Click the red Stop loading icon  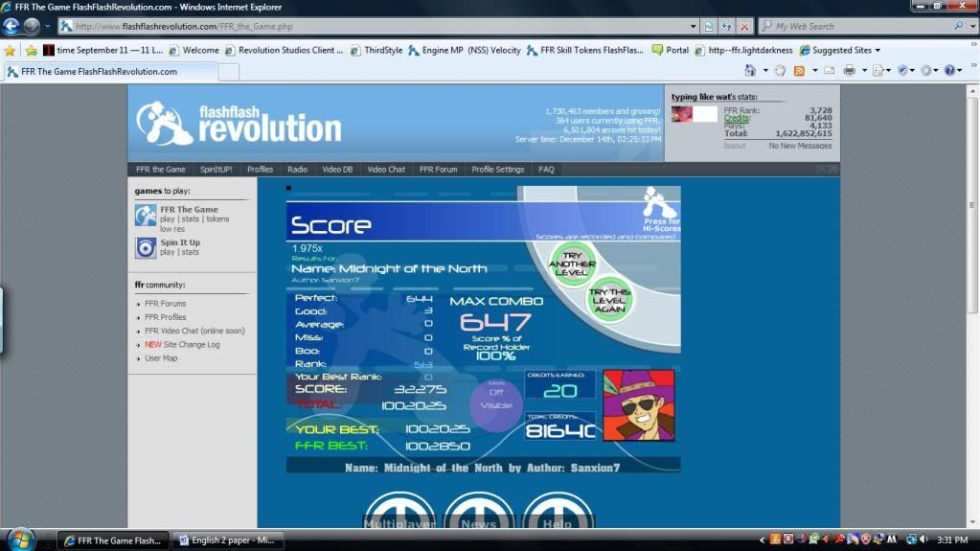[x=744, y=26]
